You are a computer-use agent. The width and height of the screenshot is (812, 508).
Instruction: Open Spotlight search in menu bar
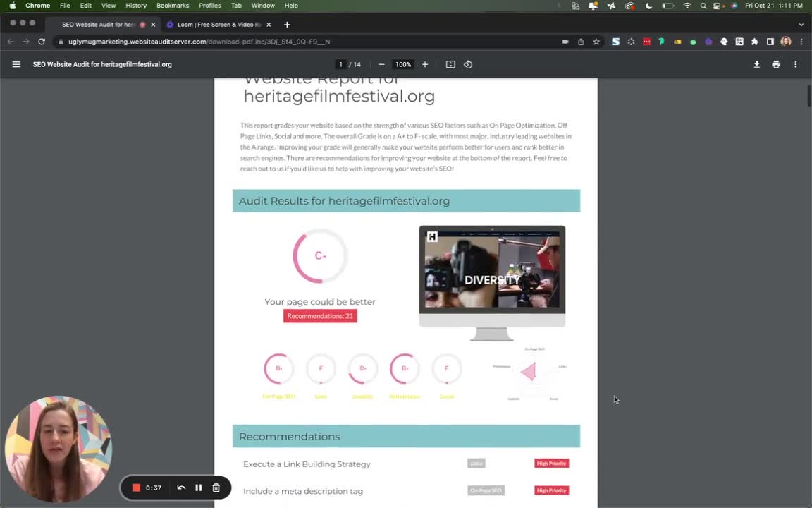pyautogui.click(x=703, y=6)
